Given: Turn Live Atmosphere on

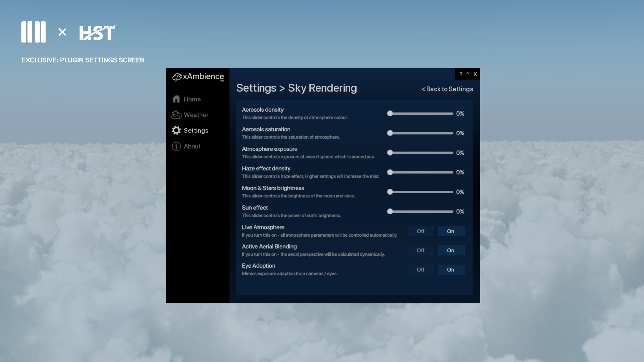Looking at the screenshot, I should (x=451, y=231).
